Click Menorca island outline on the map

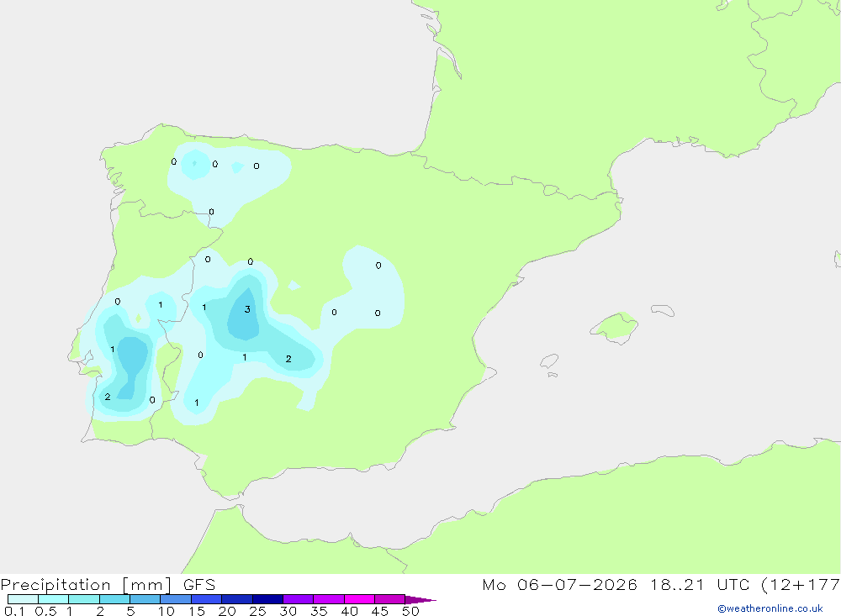pos(663,310)
